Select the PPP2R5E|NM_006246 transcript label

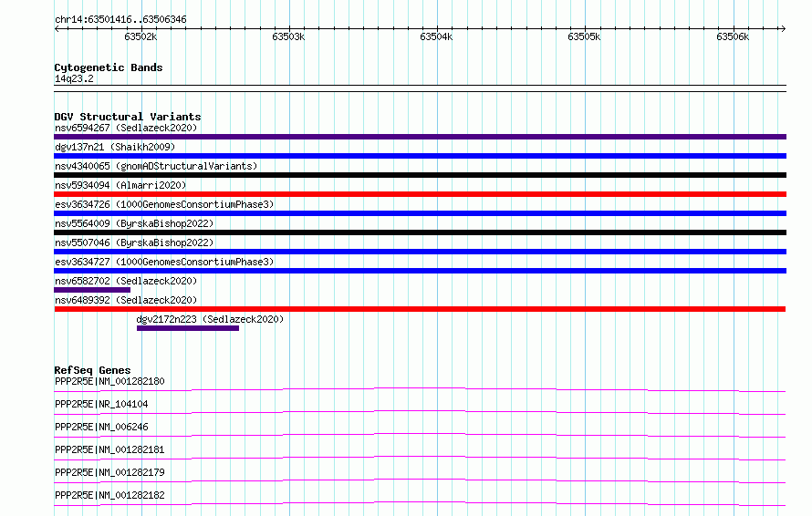tap(101, 427)
